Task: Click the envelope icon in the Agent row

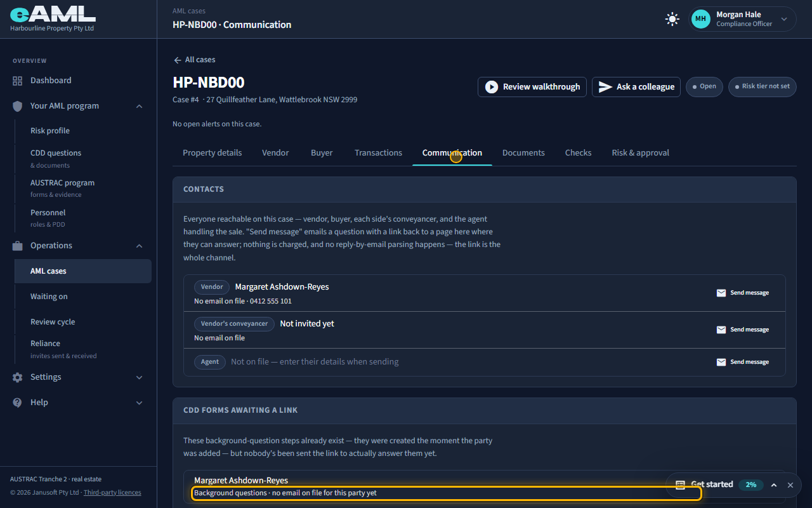Action: point(721,362)
